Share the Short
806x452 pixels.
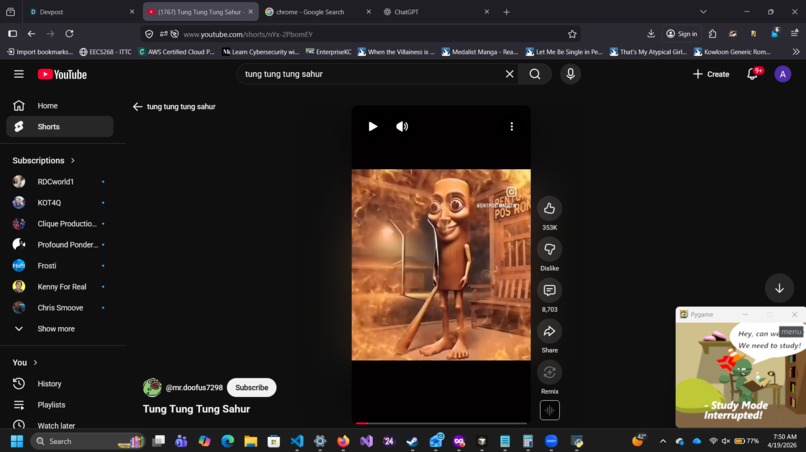click(549, 331)
